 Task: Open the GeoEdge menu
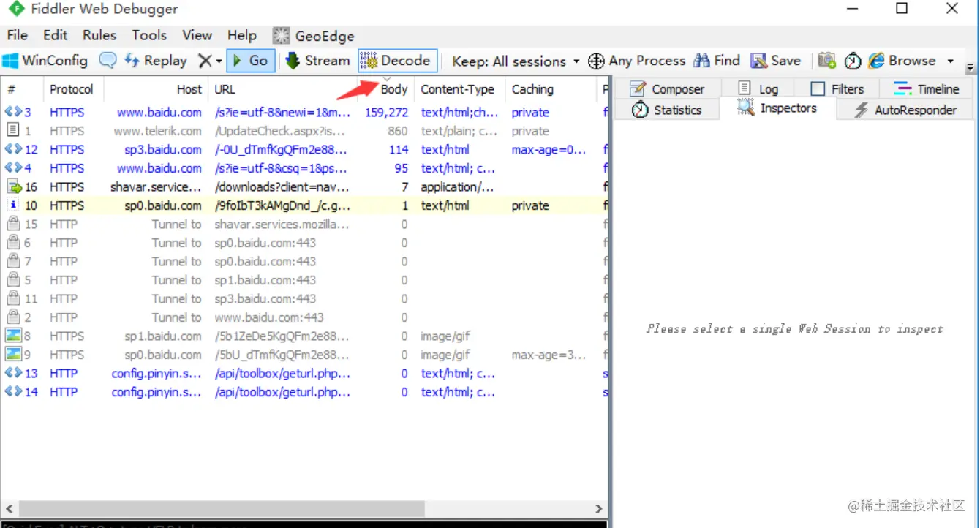(x=313, y=36)
